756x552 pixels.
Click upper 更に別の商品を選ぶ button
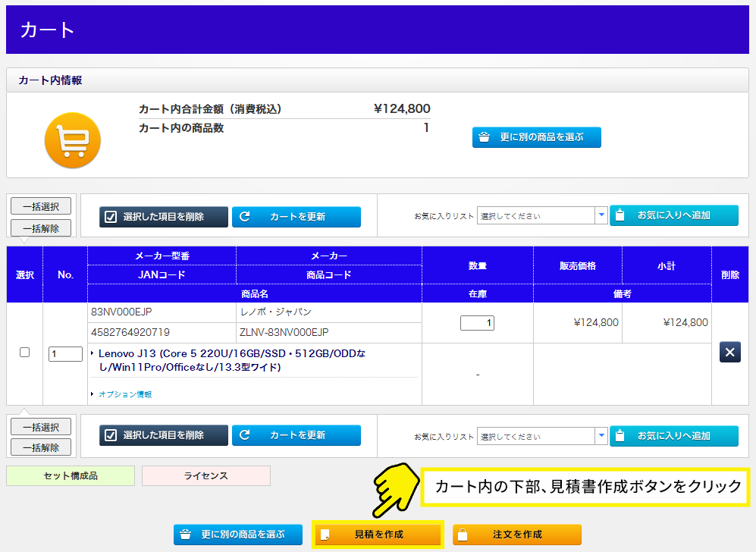coord(536,137)
